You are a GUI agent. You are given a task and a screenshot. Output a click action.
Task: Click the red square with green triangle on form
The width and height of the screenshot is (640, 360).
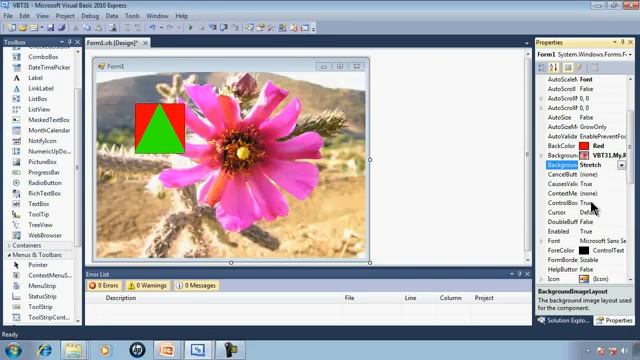[160, 128]
